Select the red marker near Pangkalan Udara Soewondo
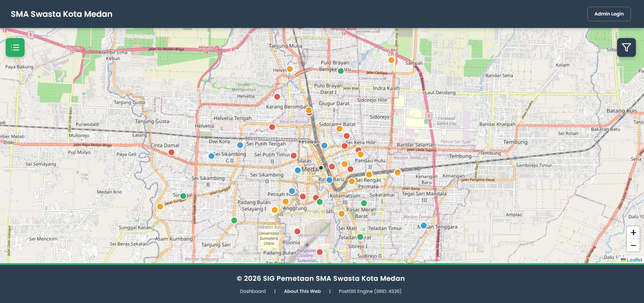 pyautogui.click(x=320, y=252)
